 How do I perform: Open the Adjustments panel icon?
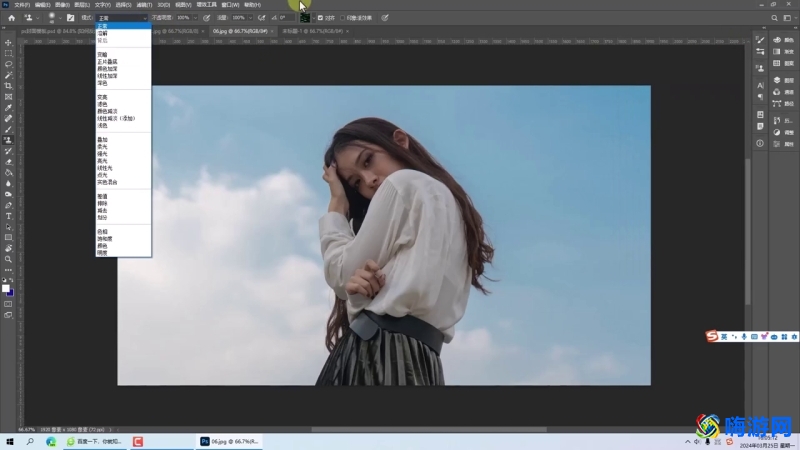coord(777,132)
